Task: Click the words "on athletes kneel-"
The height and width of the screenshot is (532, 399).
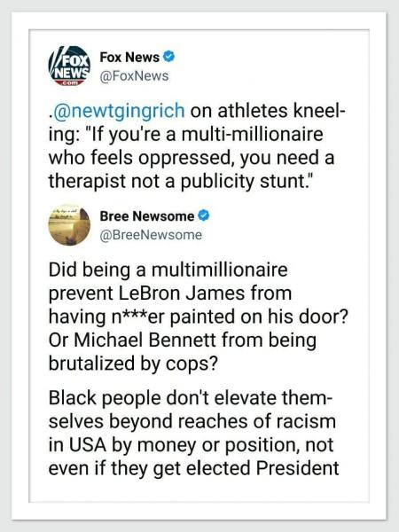Action: click(x=268, y=111)
